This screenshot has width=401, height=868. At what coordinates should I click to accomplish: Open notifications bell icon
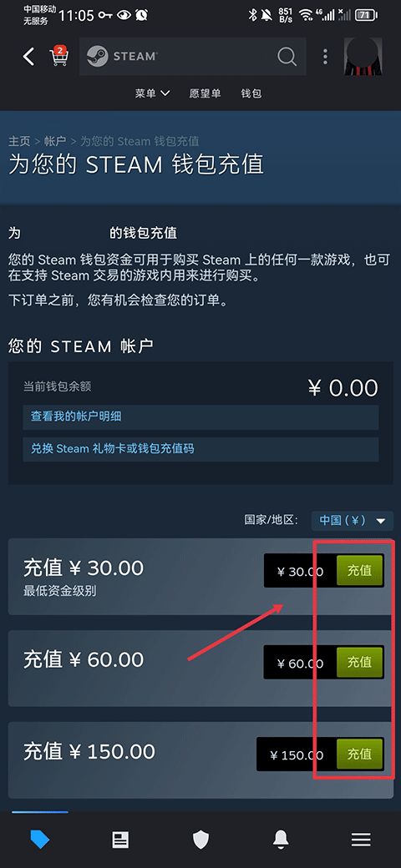click(x=281, y=840)
